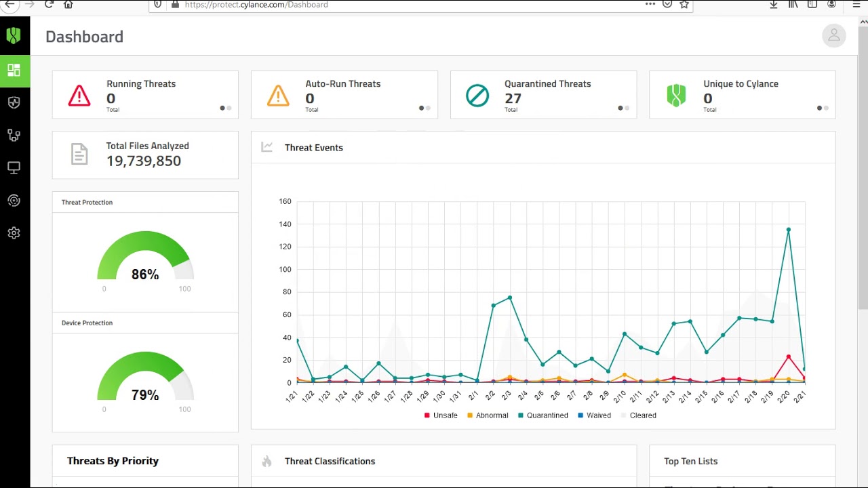Click the 160 label on the chart axis
This screenshot has height=488, width=868.
click(x=285, y=201)
